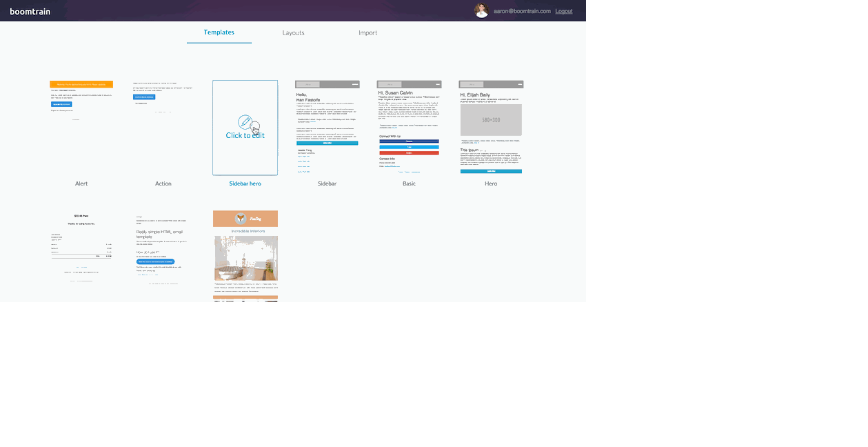Click the 'Sidebar hero' template label

(x=245, y=183)
